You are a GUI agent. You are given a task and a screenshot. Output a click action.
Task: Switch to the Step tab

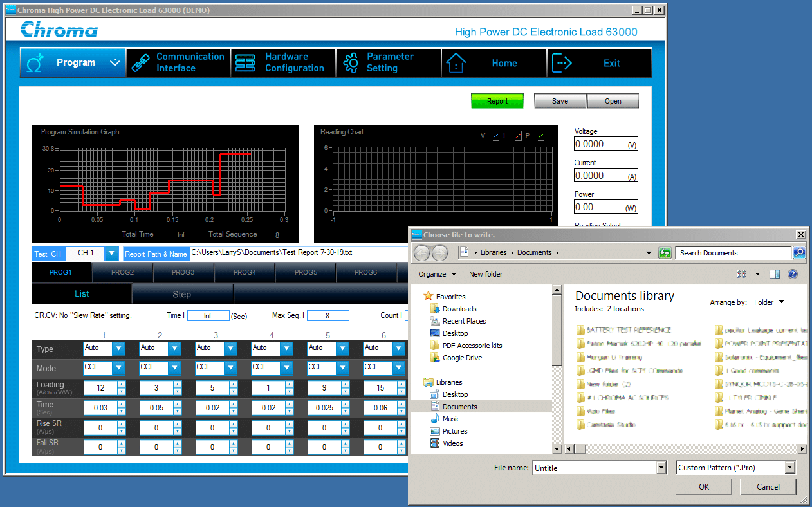tap(181, 294)
